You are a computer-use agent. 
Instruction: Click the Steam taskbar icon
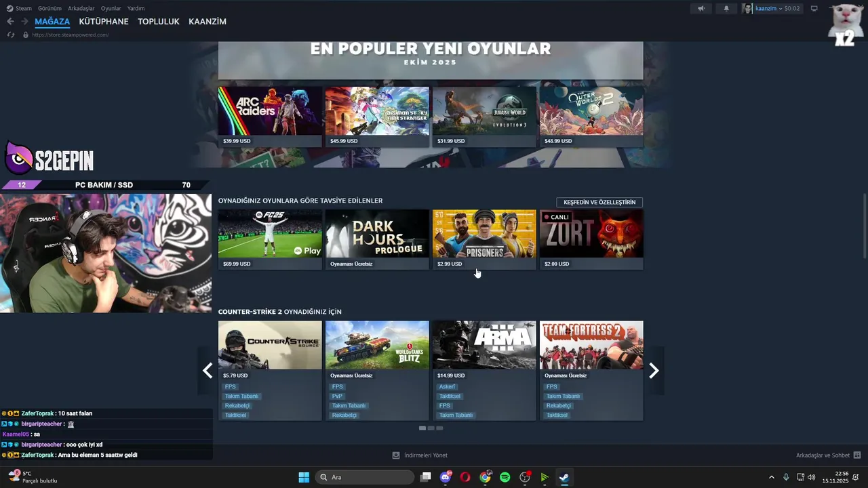pos(564,477)
